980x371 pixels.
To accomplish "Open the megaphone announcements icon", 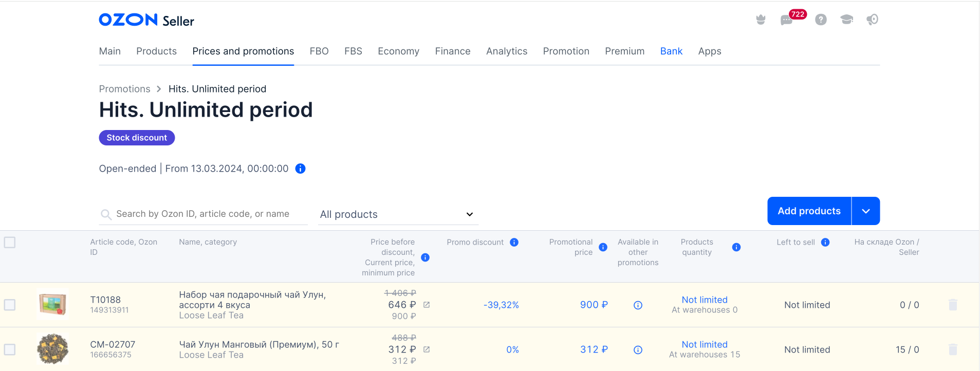I will click(872, 20).
